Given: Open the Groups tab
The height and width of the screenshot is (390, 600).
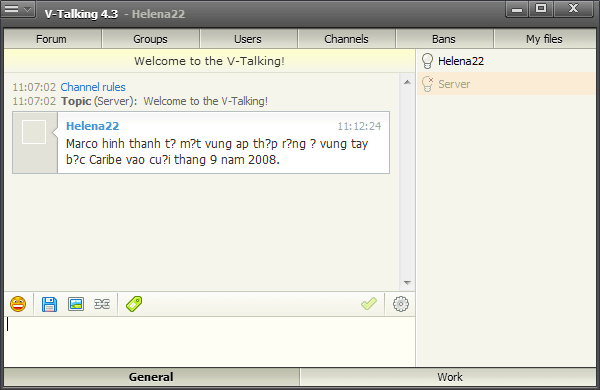Looking at the screenshot, I should (x=150, y=39).
